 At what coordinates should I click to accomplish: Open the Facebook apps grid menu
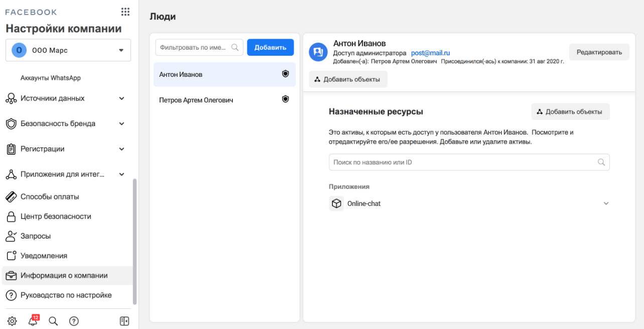coord(125,12)
